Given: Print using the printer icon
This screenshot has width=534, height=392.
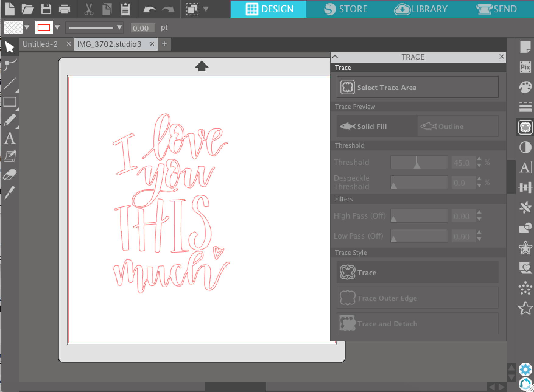Looking at the screenshot, I should tap(64, 9).
